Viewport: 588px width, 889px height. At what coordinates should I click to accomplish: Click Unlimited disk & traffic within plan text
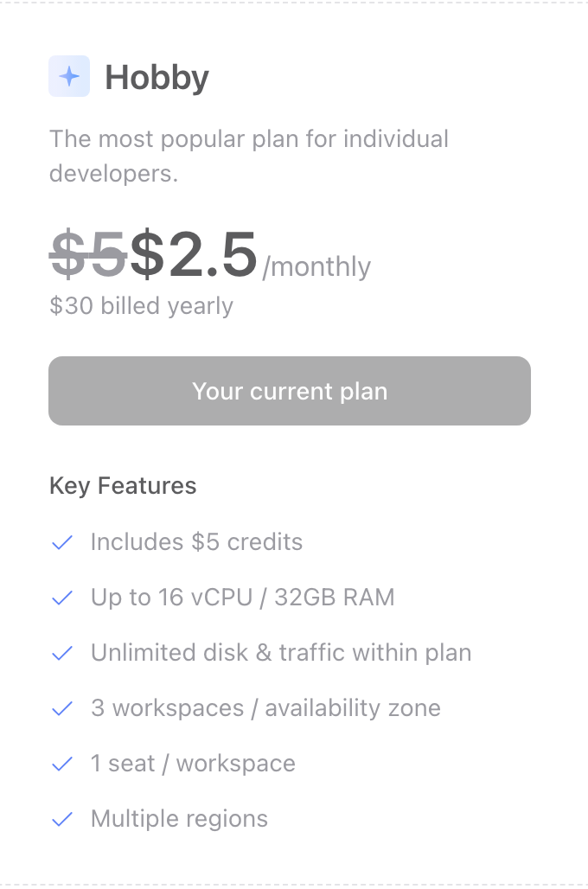tap(281, 653)
